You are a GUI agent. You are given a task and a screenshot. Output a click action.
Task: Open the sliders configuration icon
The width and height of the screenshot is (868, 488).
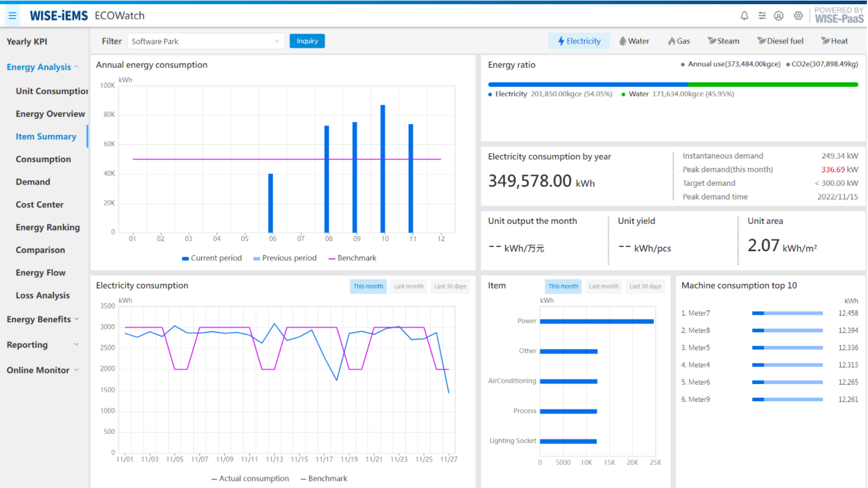(762, 16)
